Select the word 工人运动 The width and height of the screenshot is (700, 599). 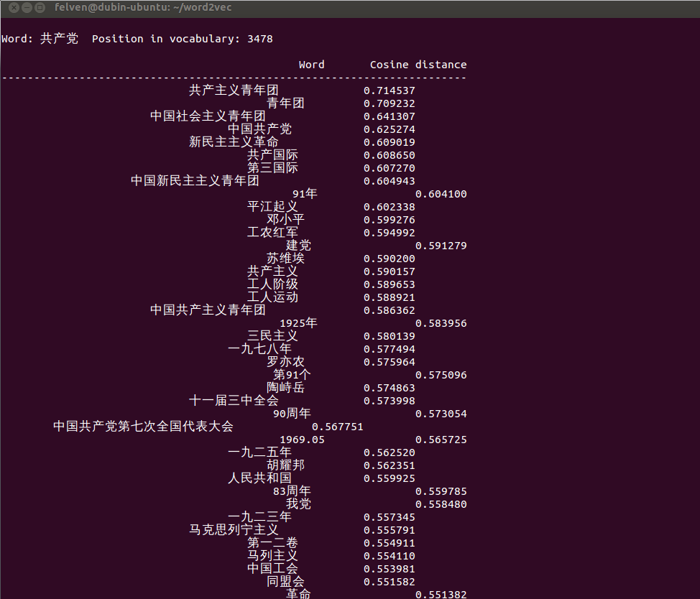click(x=272, y=297)
